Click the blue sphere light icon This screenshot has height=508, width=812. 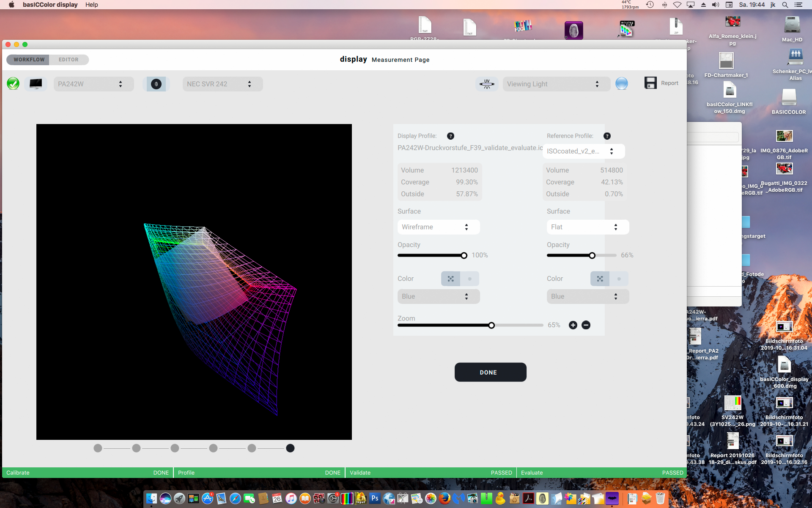click(621, 84)
